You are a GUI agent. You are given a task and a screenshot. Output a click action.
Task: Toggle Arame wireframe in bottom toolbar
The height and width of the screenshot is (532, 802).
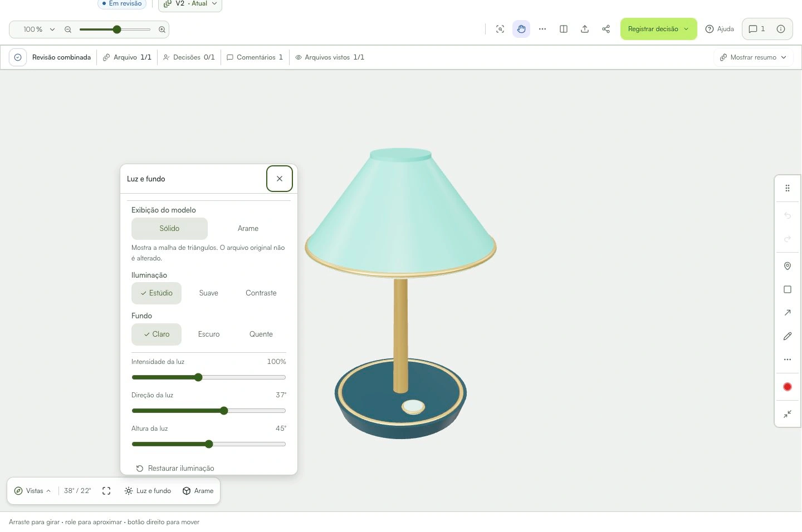[x=198, y=491]
